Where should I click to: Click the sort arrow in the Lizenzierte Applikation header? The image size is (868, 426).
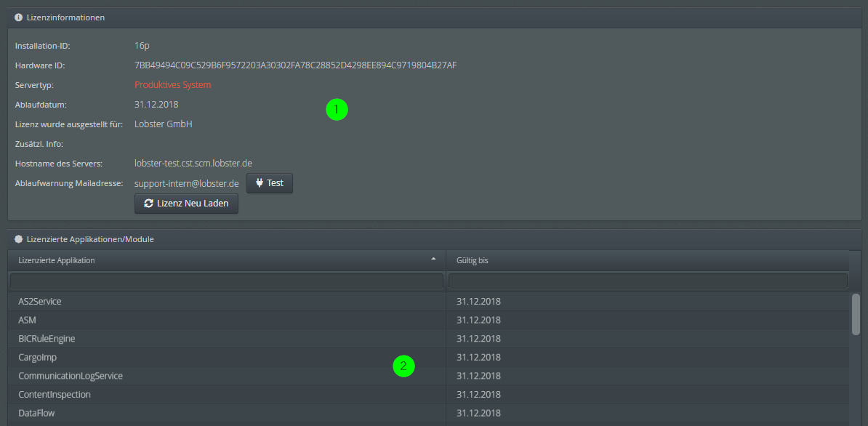point(434,259)
